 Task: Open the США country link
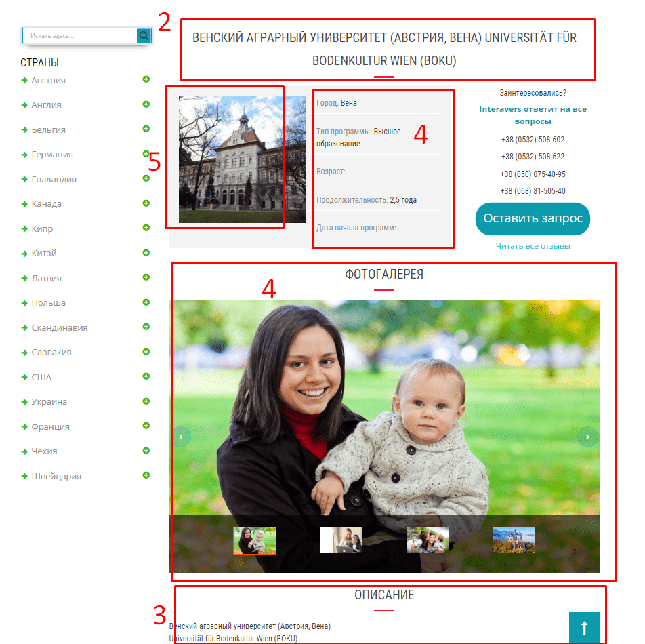(41, 378)
